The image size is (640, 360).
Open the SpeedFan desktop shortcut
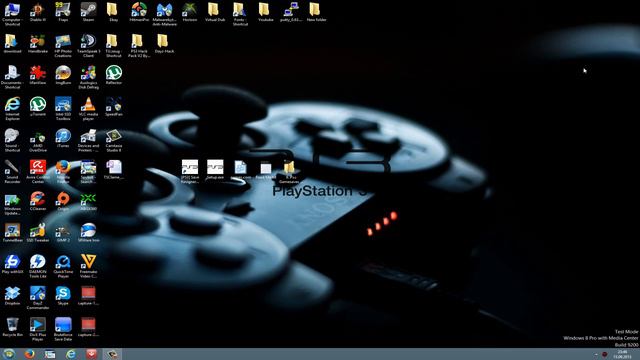113,107
